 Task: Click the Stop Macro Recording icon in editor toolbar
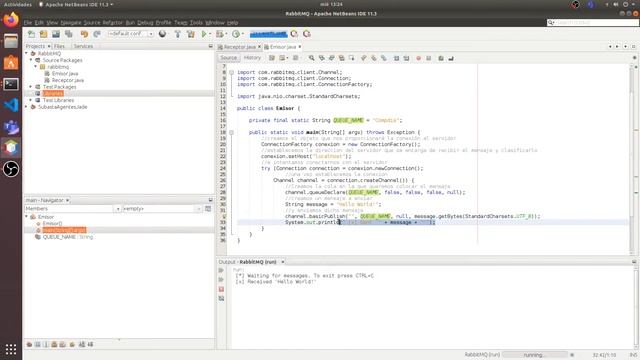pos(429,58)
